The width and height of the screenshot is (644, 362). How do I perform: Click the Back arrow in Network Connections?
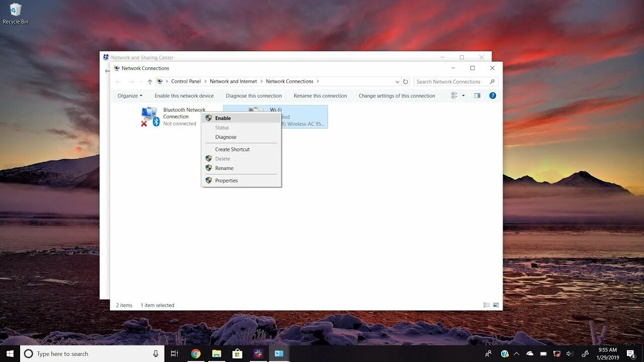coord(119,81)
